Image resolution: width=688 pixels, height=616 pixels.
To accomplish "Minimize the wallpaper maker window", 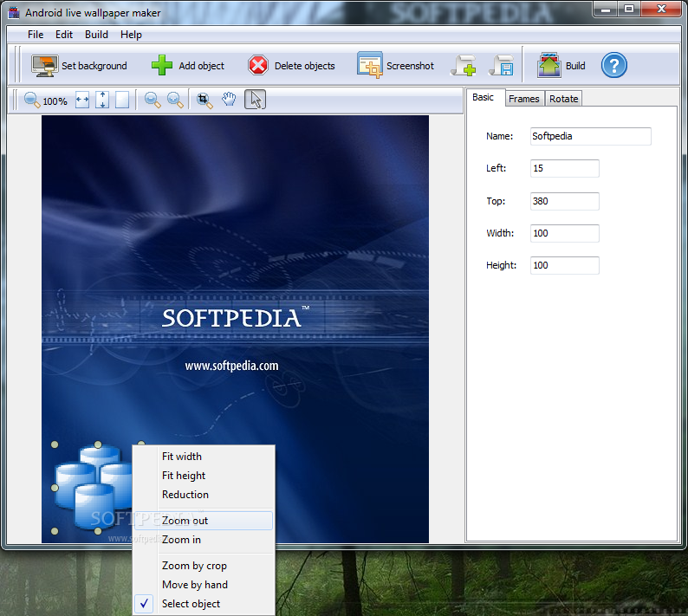I will pos(606,9).
